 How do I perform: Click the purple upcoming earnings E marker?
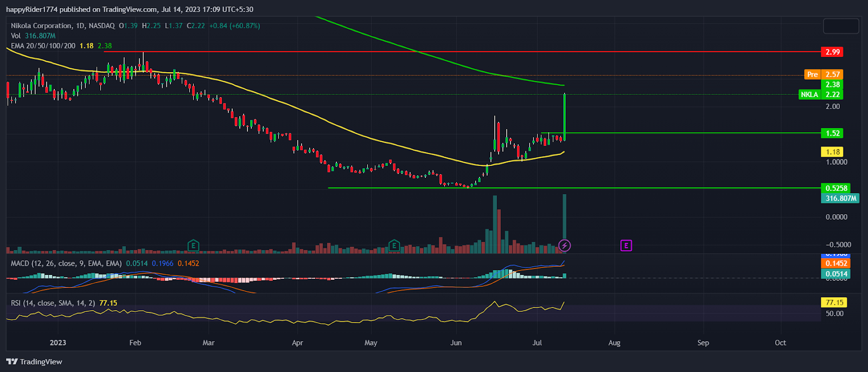626,246
